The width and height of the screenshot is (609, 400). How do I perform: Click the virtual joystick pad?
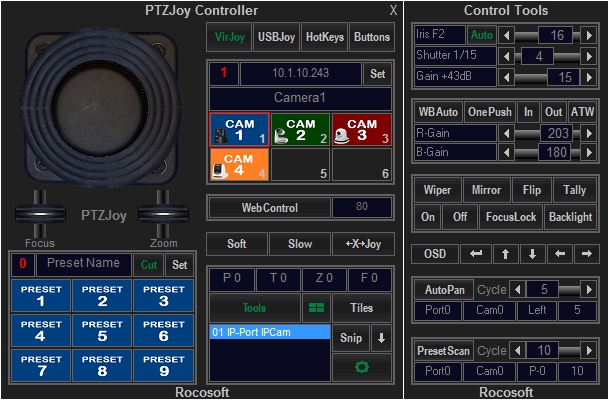click(x=100, y=107)
